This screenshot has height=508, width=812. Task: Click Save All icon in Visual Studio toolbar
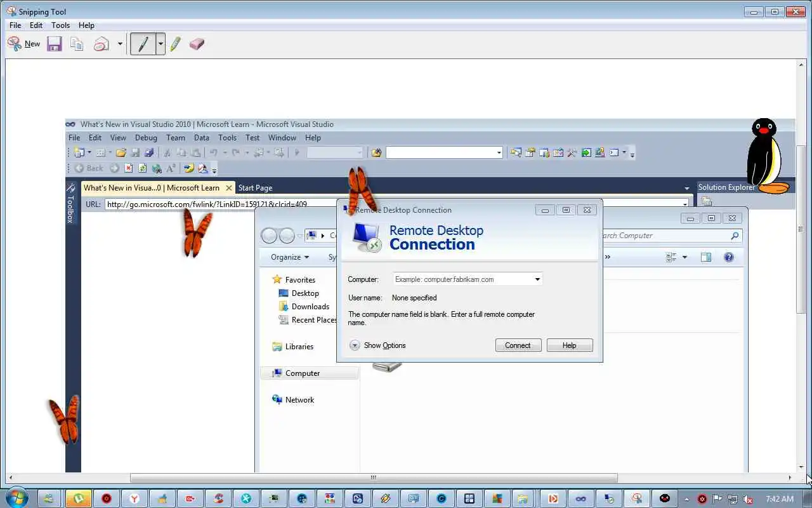(x=149, y=152)
